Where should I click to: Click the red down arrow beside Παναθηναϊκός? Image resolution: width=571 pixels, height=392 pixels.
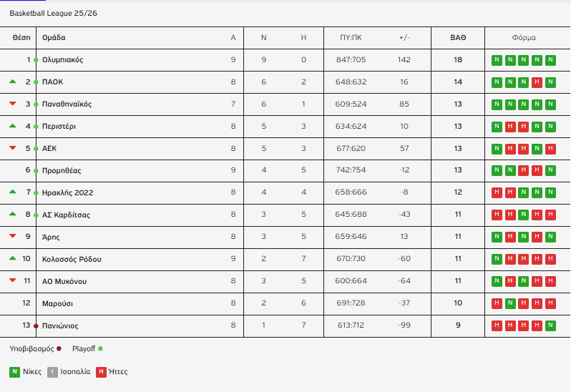pos(12,104)
